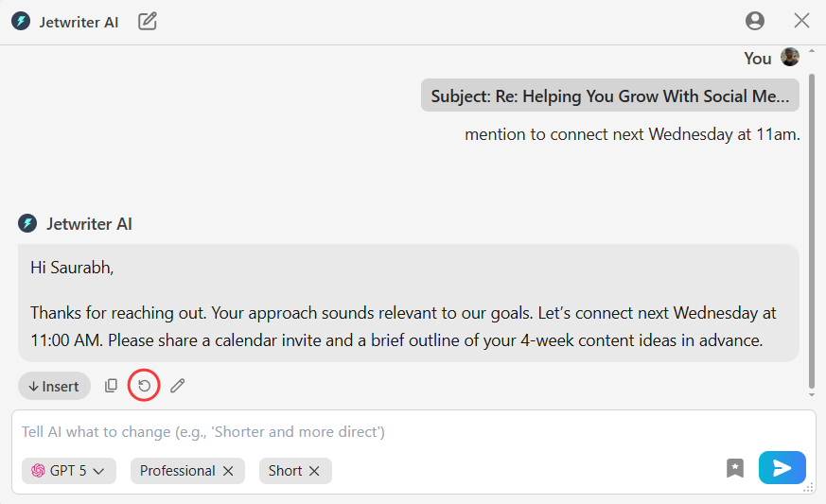Remove the Short length tag
This screenshot has height=504, width=826.
point(314,471)
